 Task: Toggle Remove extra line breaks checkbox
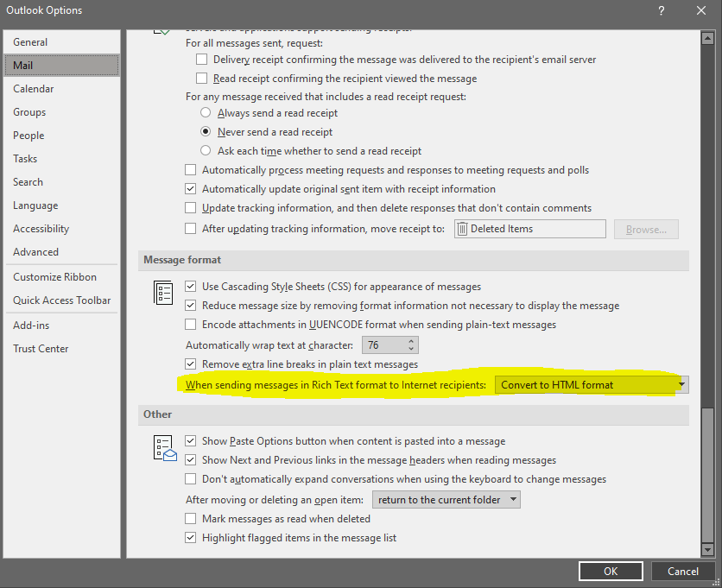[190, 364]
